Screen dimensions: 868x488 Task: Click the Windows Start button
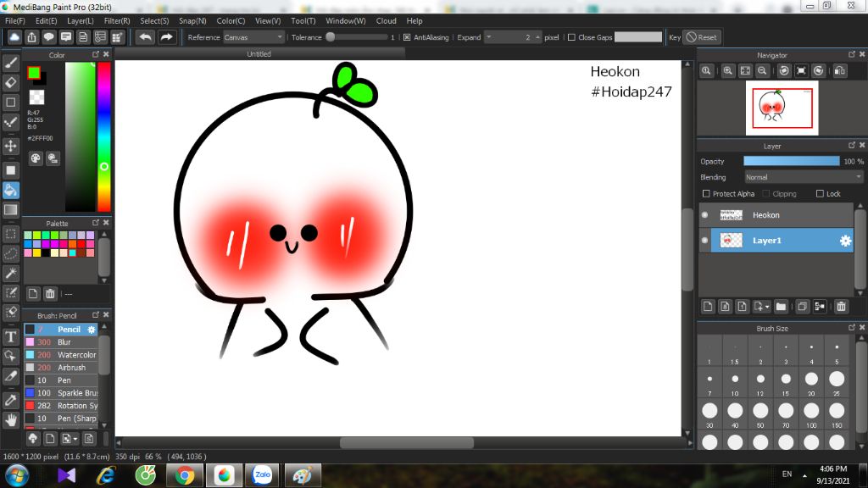[x=17, y=475]
